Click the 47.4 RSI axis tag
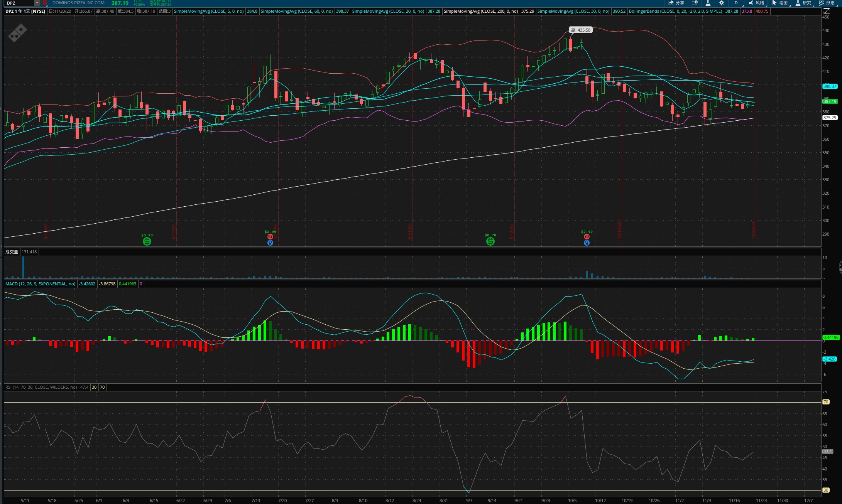This screenshot has height=504, width=842. [827, 452]
